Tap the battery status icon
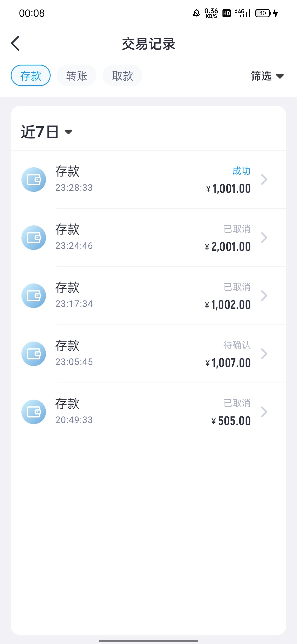Screen dimensions: 297x644 click(263, 13)
